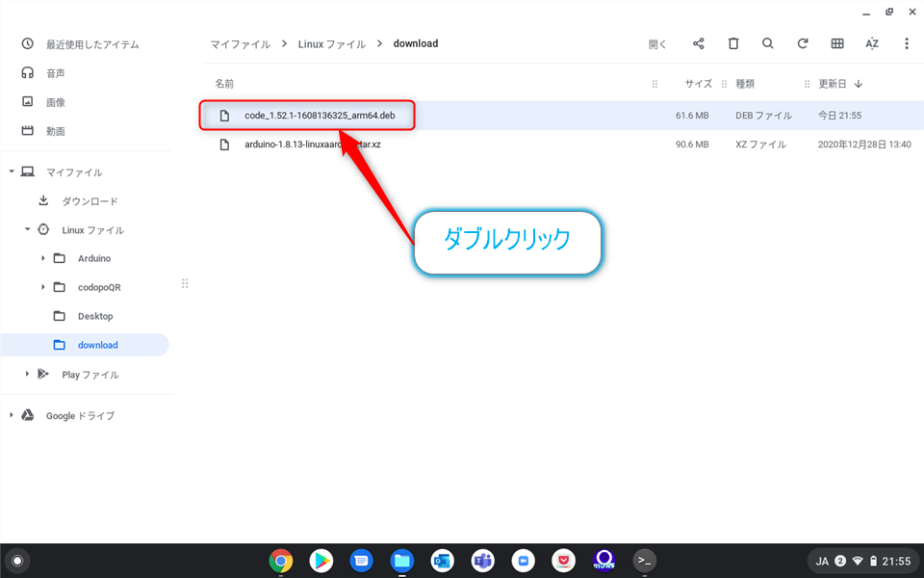
Task: Open ダウンロード folder in sidebar
Action: click(90, 201)
